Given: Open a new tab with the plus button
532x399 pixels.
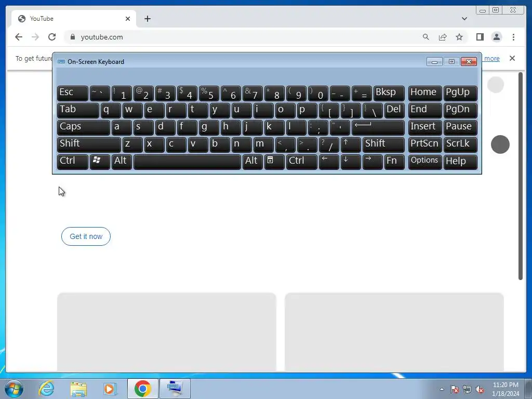Looking at the screenshot, I should point(147,19).
